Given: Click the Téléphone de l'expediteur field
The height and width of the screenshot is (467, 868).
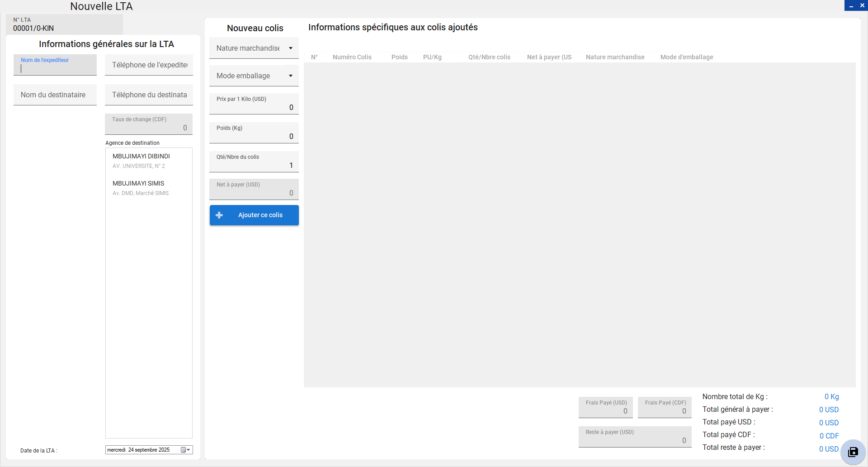Looking at the screenshot, I should pyautogui.click(x=149, y=65).
